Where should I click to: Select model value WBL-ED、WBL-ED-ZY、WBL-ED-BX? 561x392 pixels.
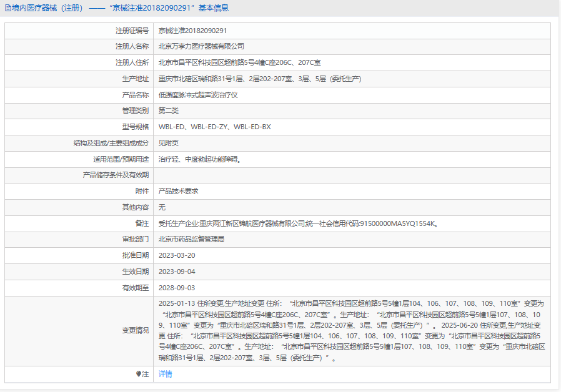pos(215,127)
